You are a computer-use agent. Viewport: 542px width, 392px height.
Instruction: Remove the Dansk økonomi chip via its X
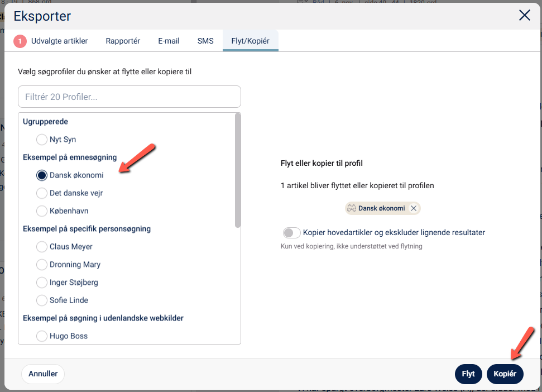(414, 208)
